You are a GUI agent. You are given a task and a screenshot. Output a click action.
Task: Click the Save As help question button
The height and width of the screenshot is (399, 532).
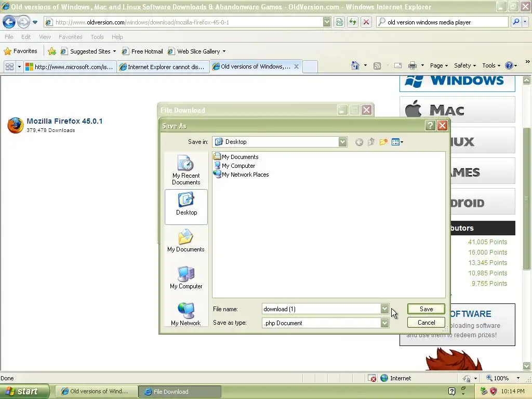[430, 126]
